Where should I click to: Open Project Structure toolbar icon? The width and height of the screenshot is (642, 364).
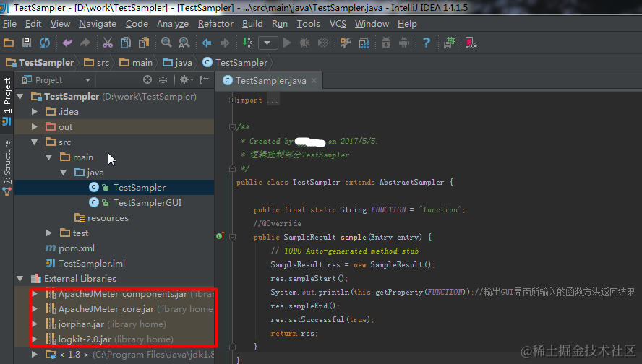click(x=364, y=43)
